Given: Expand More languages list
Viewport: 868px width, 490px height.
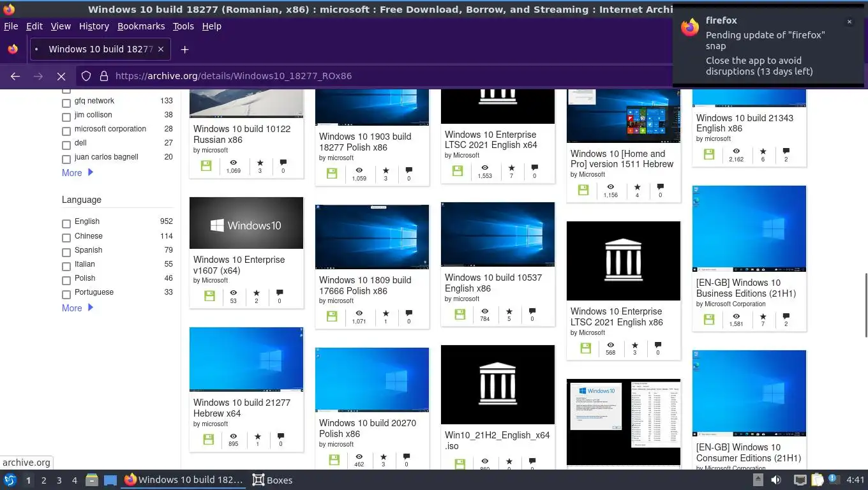Looking at the screenshot, I should 77,308.
